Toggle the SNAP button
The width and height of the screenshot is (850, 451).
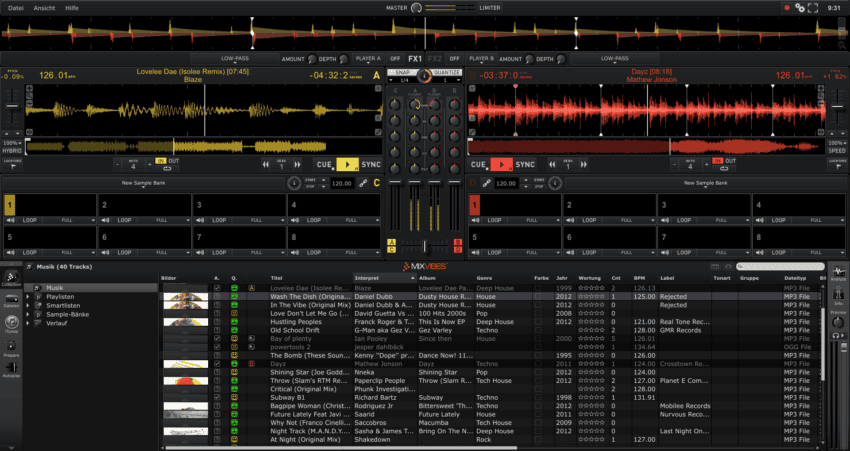point(402,73)
